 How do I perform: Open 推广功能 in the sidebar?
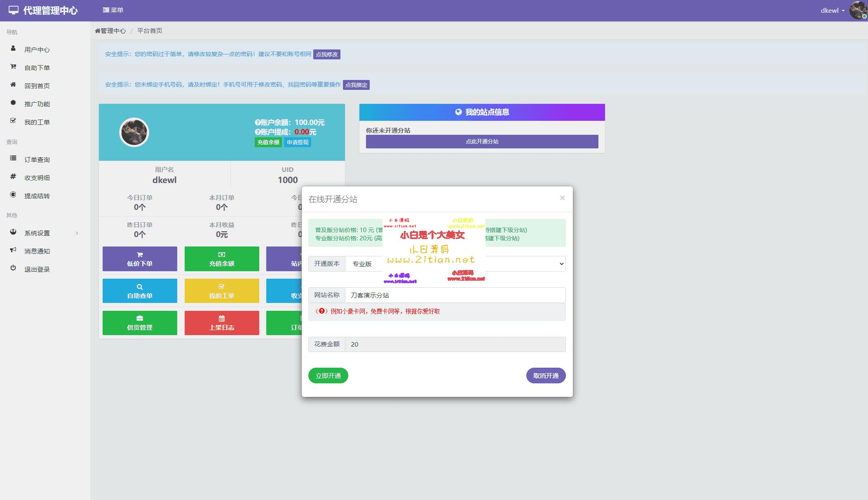[37, 104]
